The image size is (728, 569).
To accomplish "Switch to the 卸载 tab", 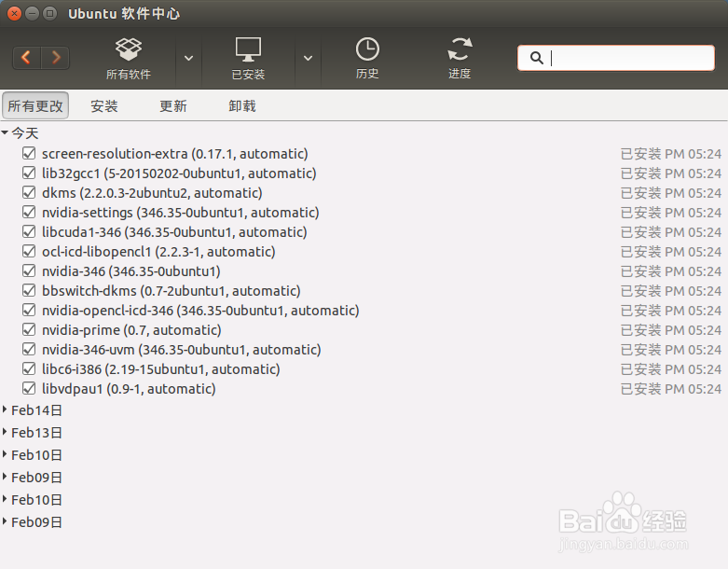I will pos(242,106).
